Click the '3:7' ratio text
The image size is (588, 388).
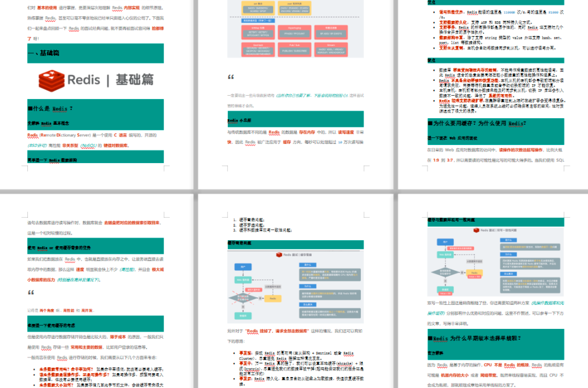tap(449, 160)
